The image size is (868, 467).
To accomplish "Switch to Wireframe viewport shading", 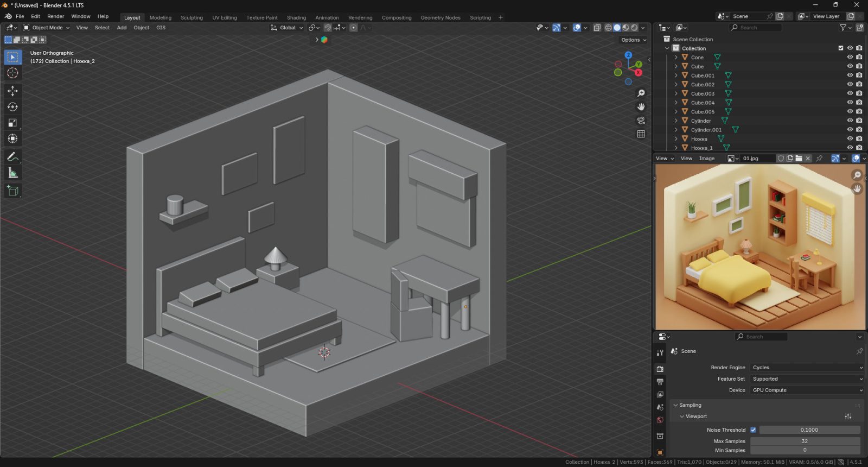I will pyautogui.click(x=608, y=28).
